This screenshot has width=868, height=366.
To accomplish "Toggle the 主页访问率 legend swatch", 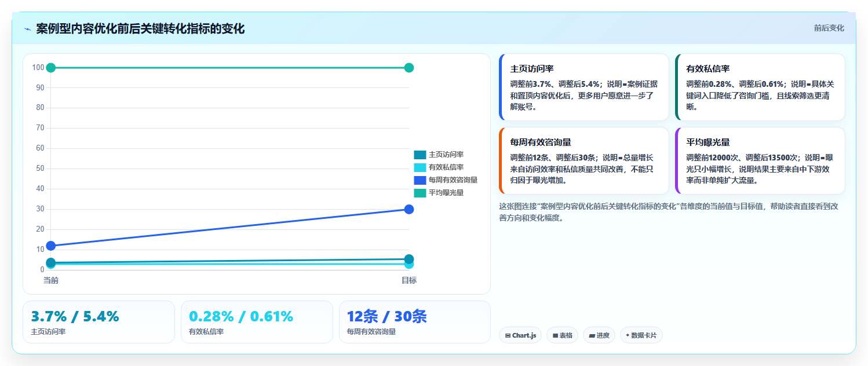I will 420,155.
